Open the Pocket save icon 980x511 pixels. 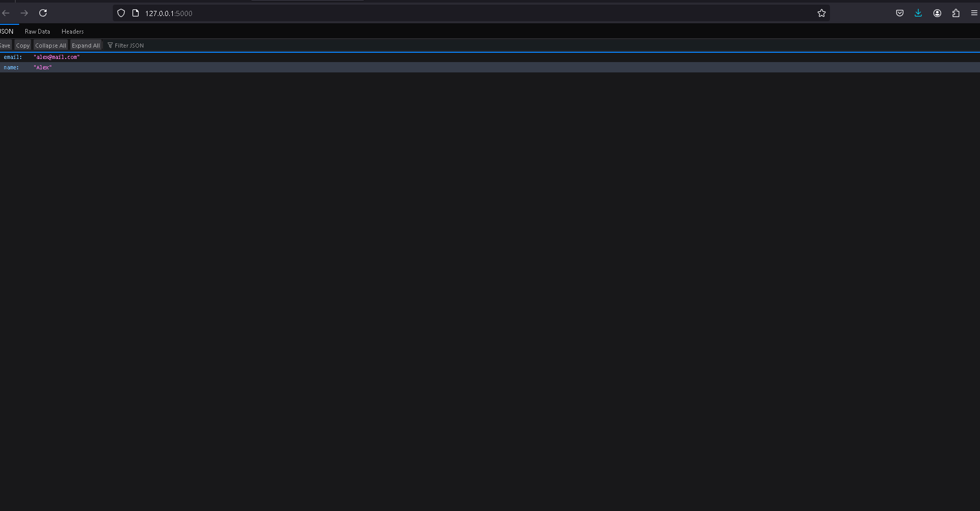pos(900,13)
